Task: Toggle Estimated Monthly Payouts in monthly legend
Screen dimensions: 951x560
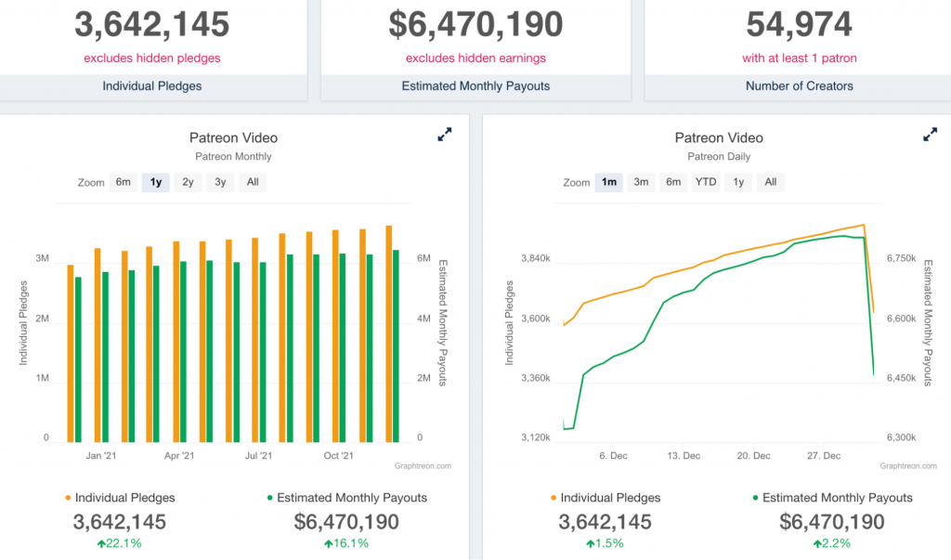Action: point(346,498)
